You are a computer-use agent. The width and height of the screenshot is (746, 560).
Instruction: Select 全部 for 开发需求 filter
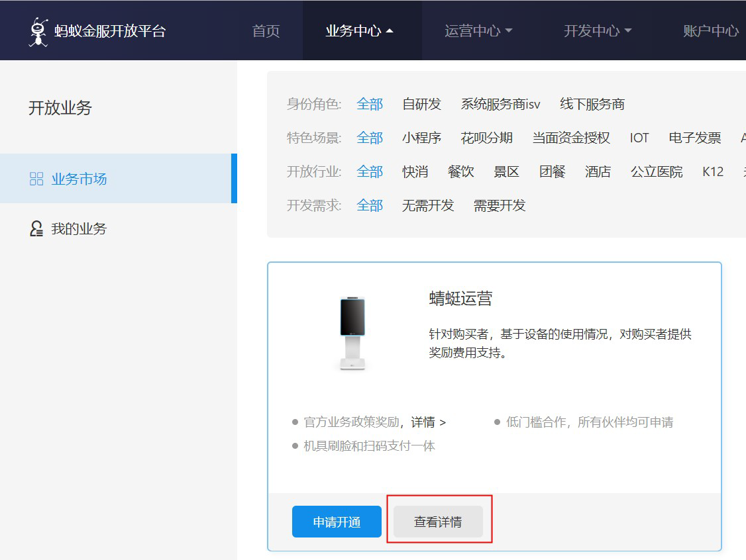[x=370, y=205]
